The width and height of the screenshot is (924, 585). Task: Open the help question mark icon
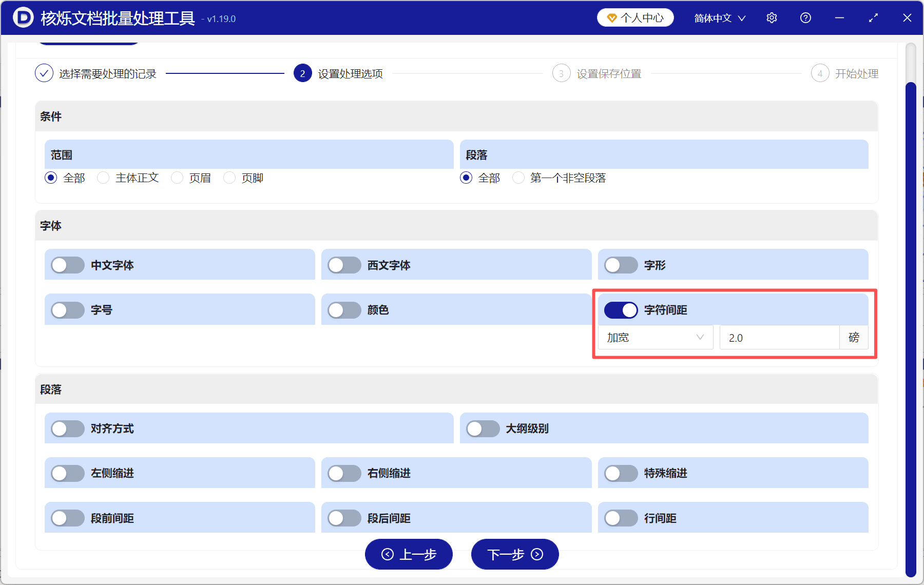[805, 17]
